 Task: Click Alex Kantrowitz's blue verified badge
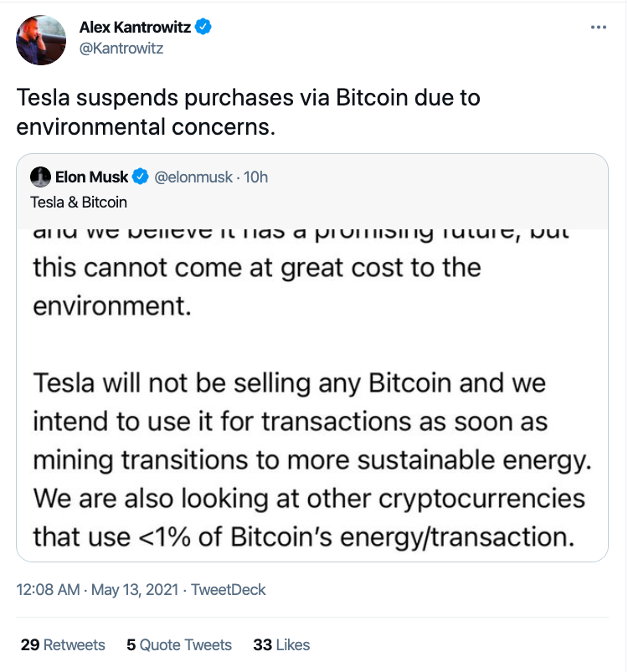pyautogui.click(x=203, y=28)
